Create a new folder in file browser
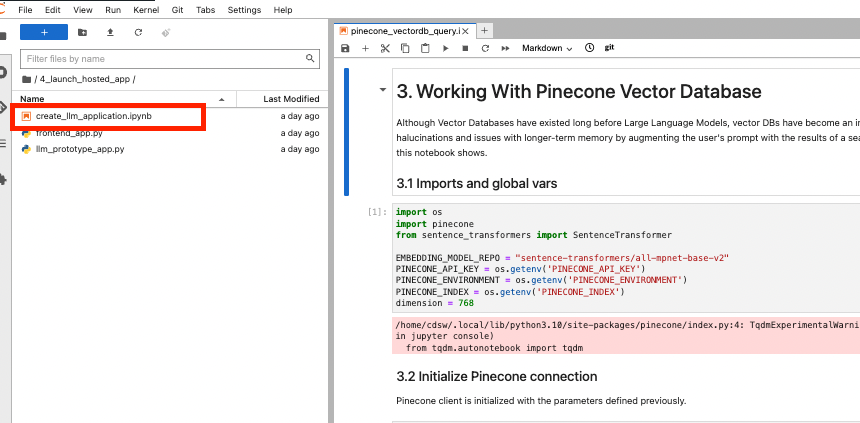Screen dimensions: 860x423 point(82,32)
